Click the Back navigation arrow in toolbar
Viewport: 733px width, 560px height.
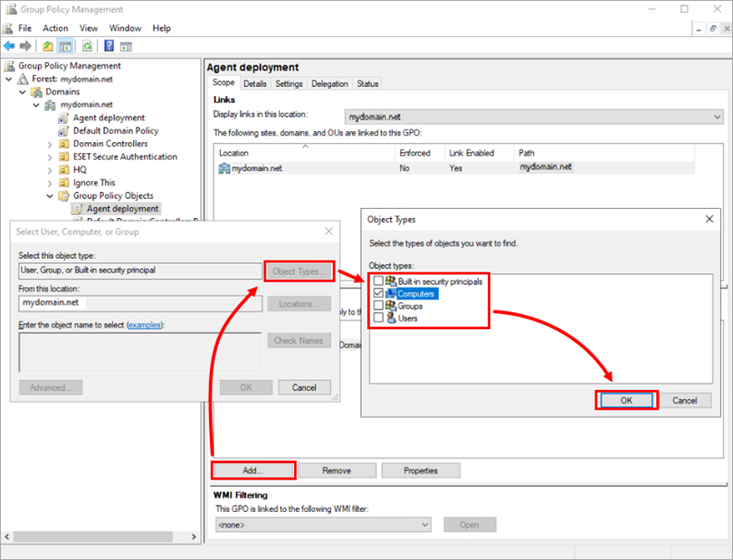(9, 44)
